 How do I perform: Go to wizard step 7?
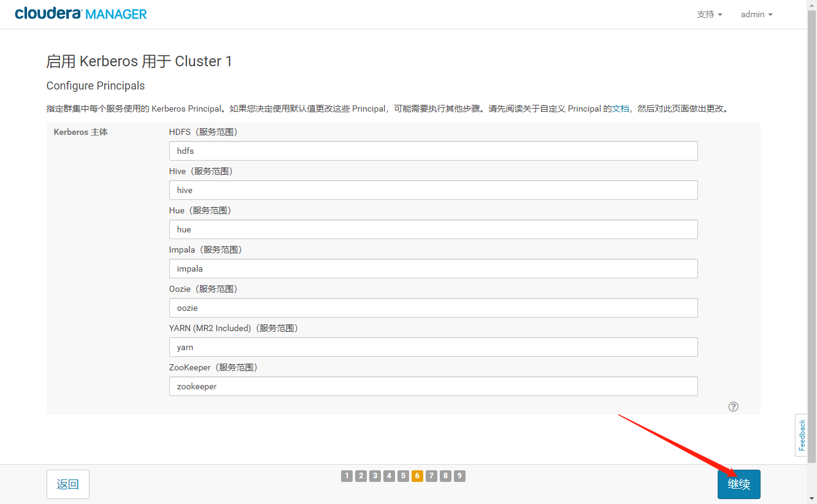pos(431,476)
